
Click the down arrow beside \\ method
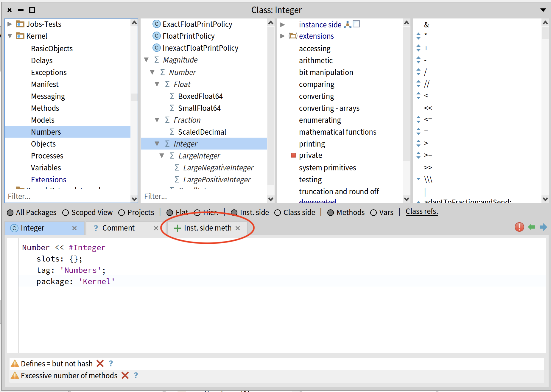coord(418,179)
